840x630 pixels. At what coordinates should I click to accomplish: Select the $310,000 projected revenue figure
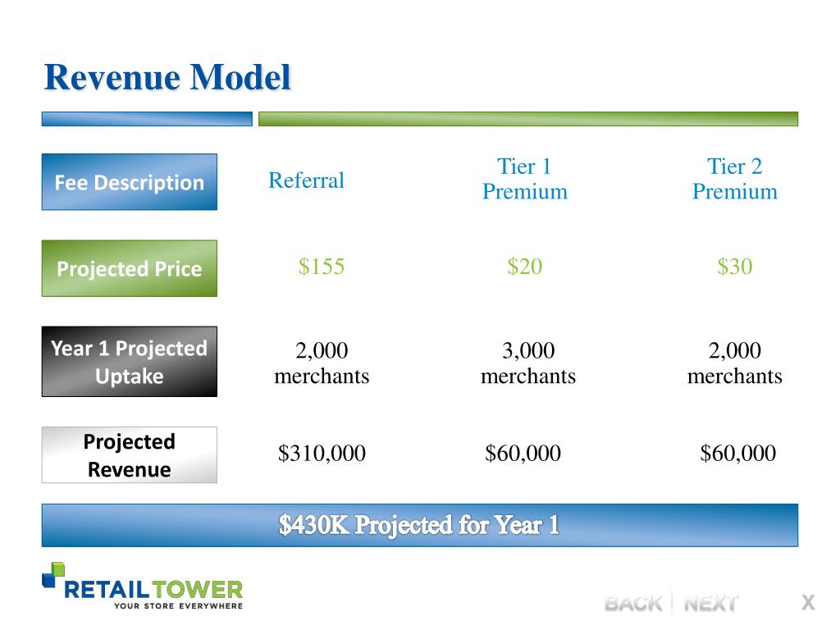[x=322, y=454]
